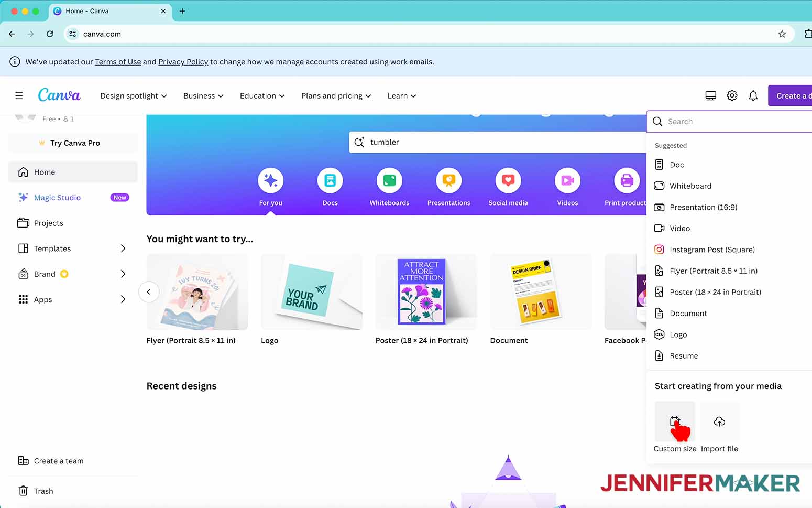Expand the Education dropdown
Viewport: 812px width, 508px height.
coord(262,95)
